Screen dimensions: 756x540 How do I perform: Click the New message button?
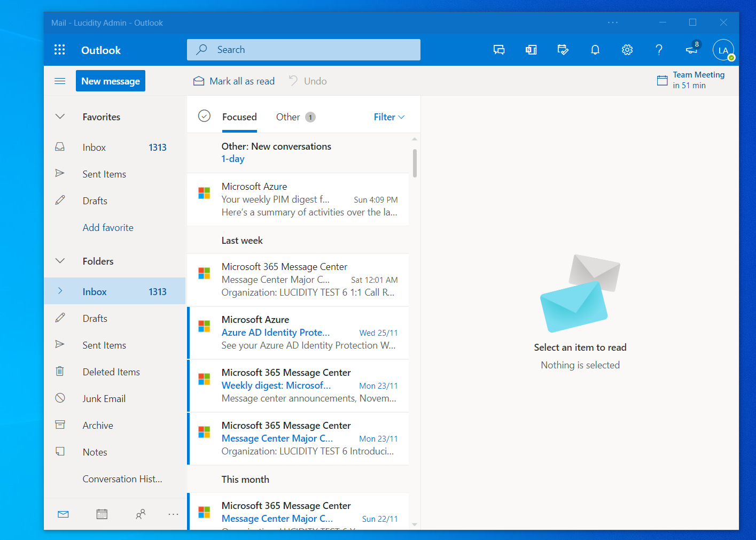coord(110,80)
